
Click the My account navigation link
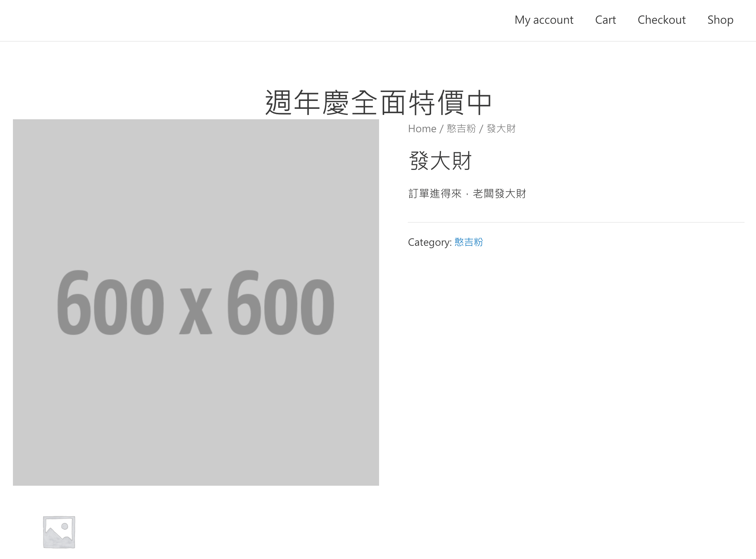pos(543,19)
